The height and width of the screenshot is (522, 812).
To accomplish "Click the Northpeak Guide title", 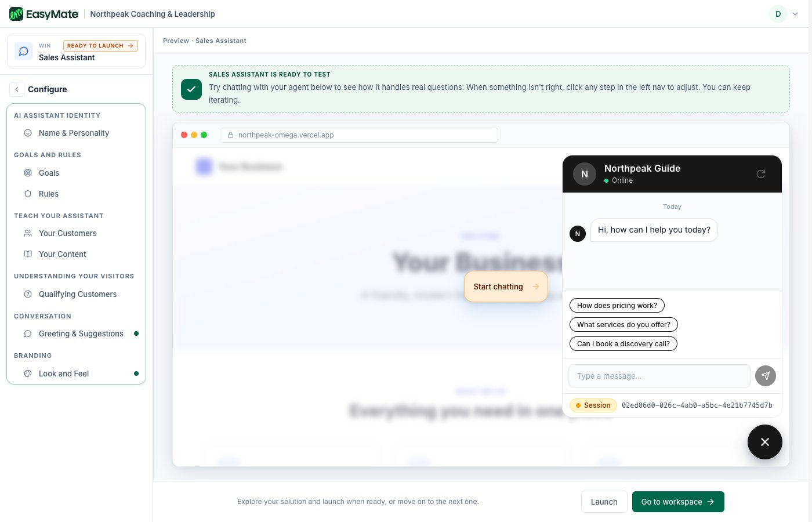I will tap(642, 168).
